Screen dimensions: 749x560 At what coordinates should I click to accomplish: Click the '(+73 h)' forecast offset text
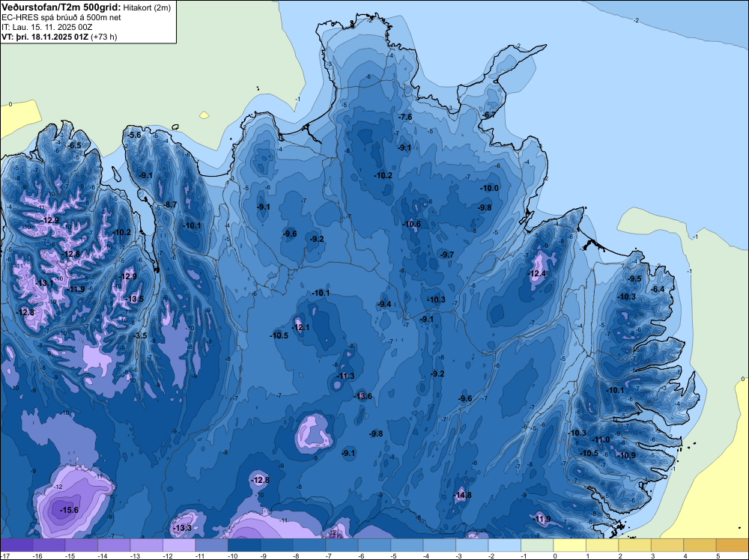103,36
